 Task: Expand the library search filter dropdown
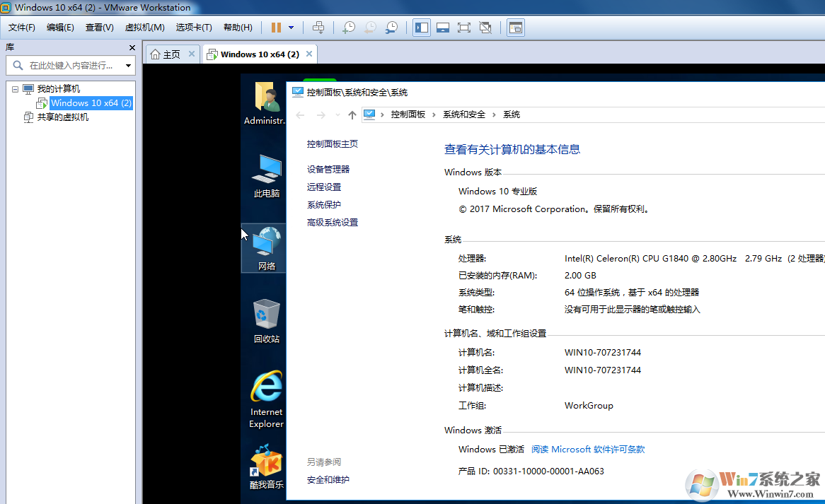[x=128, y=66]
